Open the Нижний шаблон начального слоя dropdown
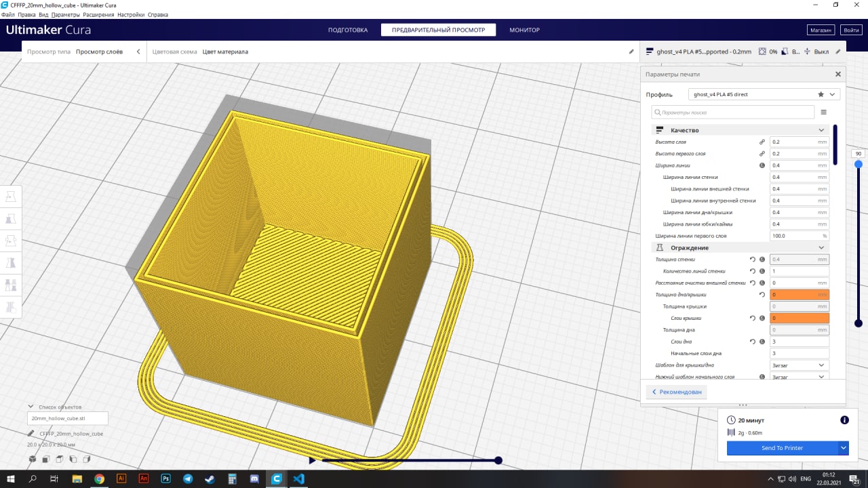 coord(800,377)
